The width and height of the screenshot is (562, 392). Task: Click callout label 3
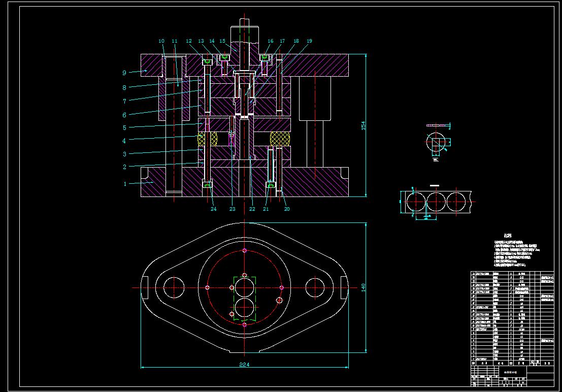[125, 154]
